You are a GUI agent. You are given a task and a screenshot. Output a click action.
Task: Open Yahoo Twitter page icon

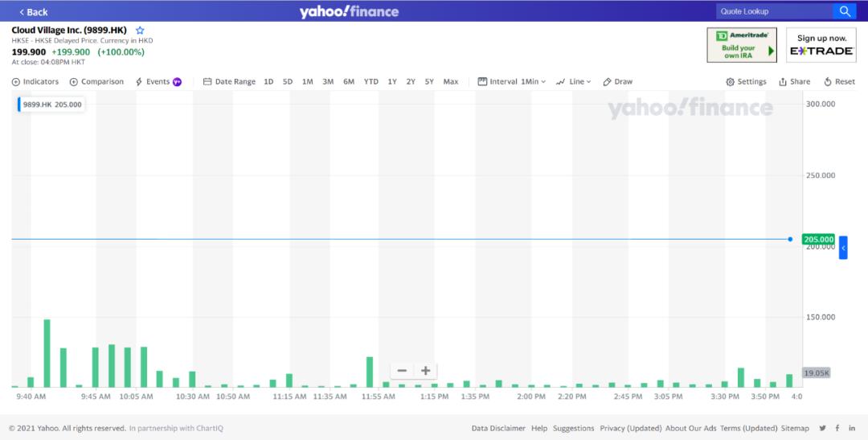click(822, 428)
